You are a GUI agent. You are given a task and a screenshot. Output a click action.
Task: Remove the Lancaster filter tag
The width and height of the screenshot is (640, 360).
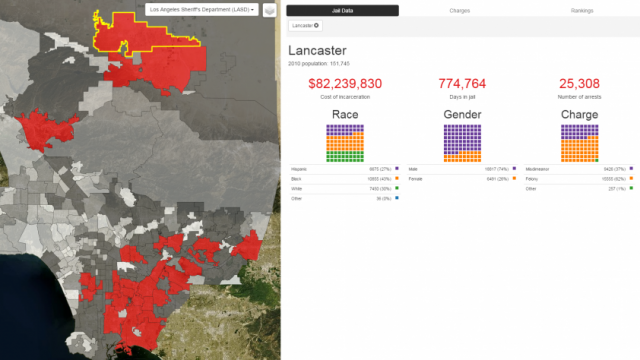[x=316, y=26]
